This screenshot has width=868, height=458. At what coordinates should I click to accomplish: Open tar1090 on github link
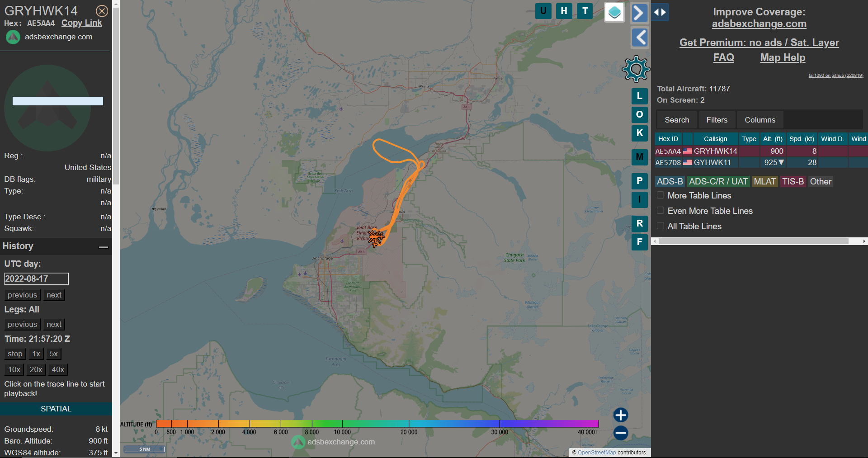tap(836, 76)
